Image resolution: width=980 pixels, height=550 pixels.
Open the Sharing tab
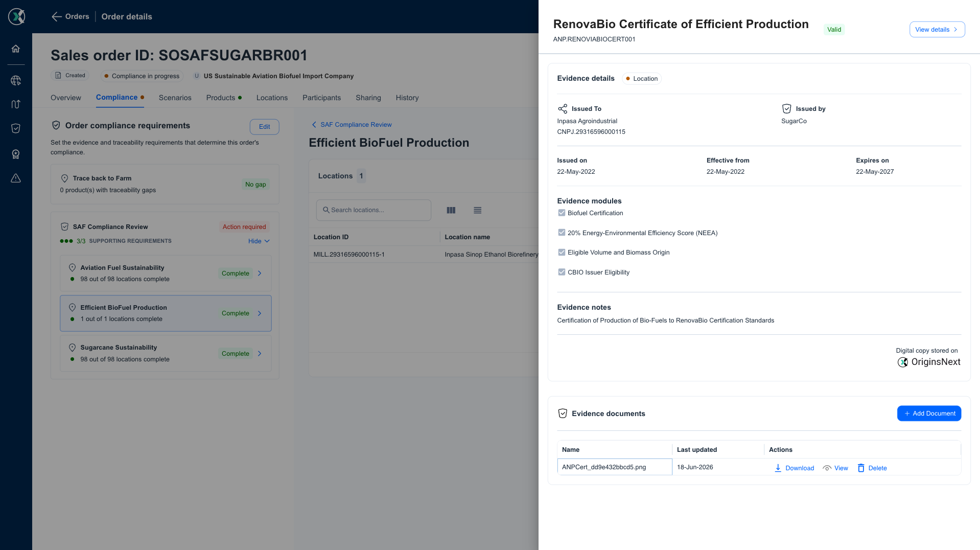pyautogui.click(x=368, y=98)
